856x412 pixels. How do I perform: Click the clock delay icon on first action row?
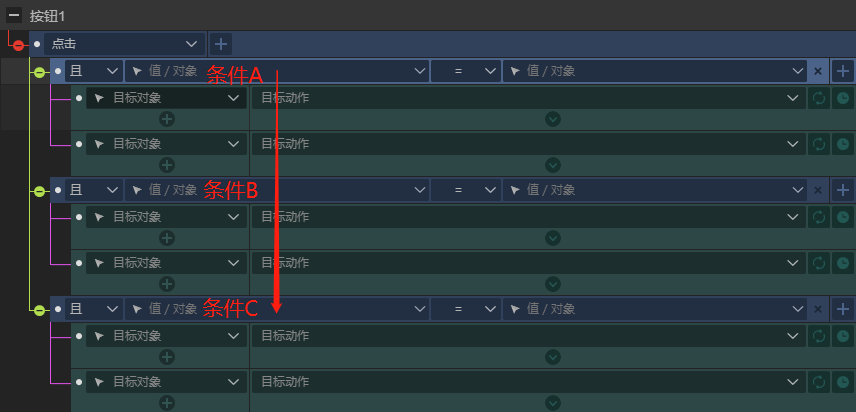point(843,98)
